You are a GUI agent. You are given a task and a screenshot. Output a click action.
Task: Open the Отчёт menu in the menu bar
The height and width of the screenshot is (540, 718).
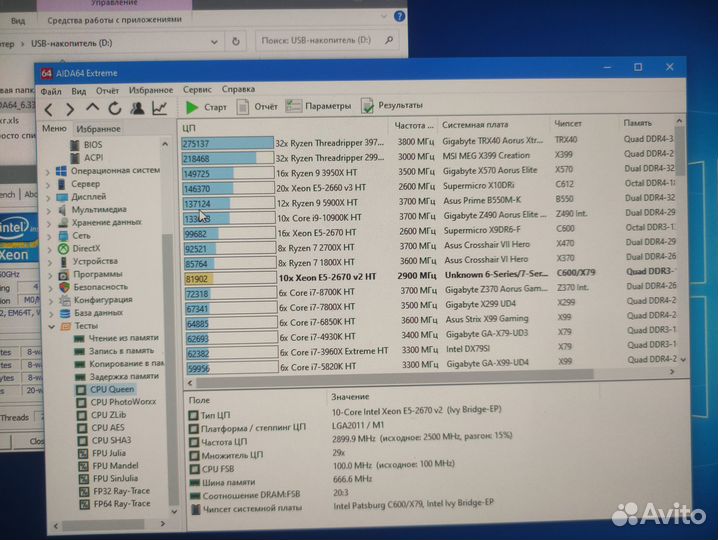(x=107, y=91)
